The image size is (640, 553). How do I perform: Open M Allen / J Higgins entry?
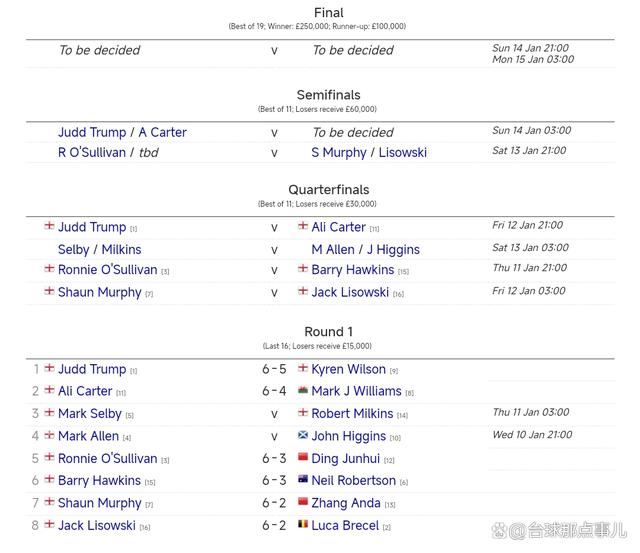(x=365, y=249)
